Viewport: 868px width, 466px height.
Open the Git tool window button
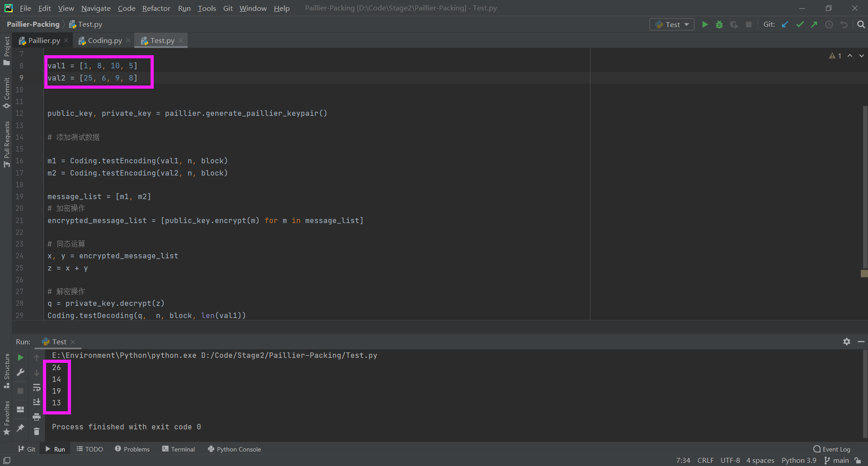[x=27, y=449]
